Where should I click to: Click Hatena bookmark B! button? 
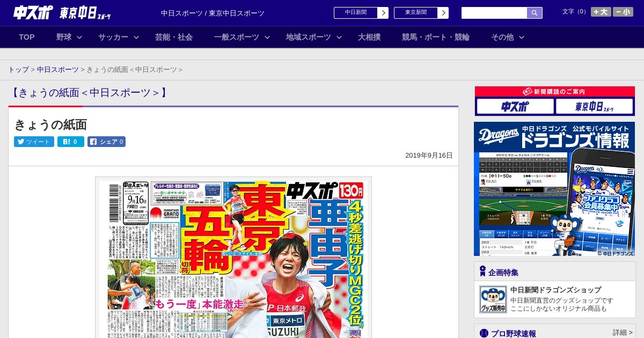click(x=71, y=142)
